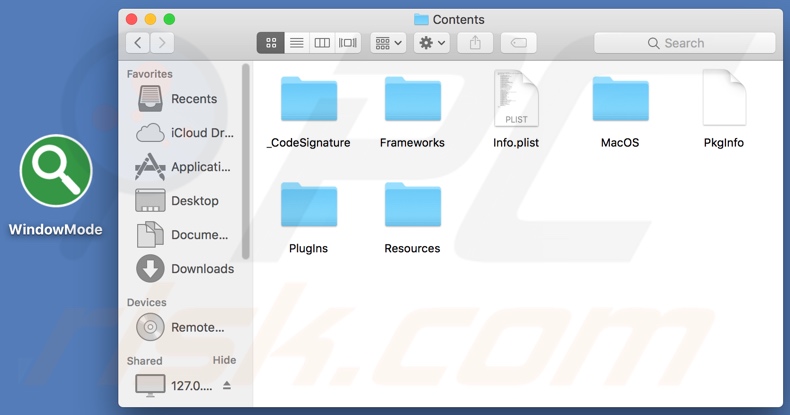Minimize the Contents Finder window
Image resolution: width=790 pixels, height=415 pixels.
point(150,19)
